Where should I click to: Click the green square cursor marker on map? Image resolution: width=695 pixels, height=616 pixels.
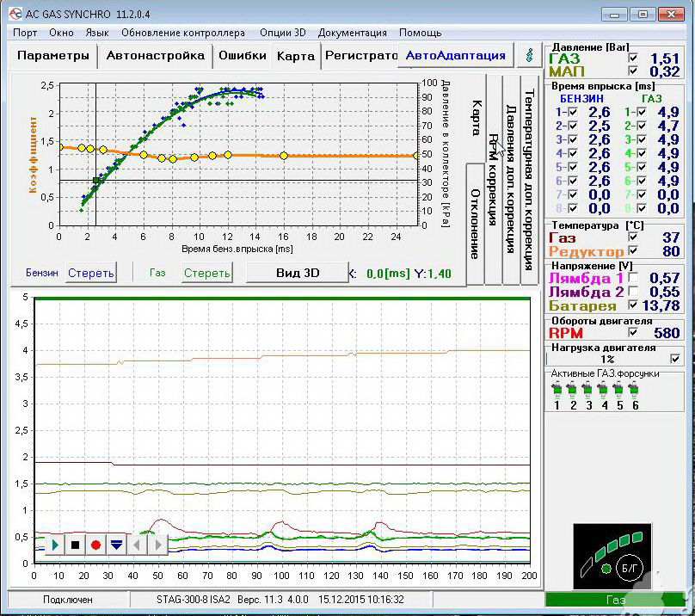(96, 181)
